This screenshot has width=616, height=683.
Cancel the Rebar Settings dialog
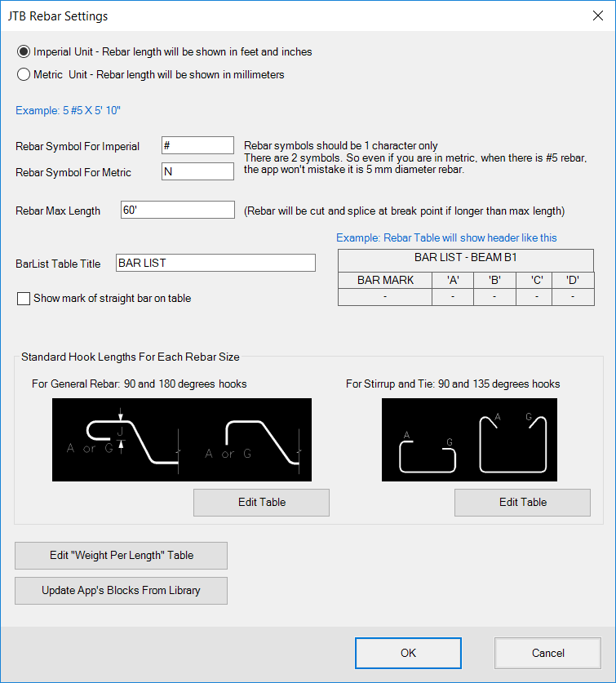[x=547, y=653]
